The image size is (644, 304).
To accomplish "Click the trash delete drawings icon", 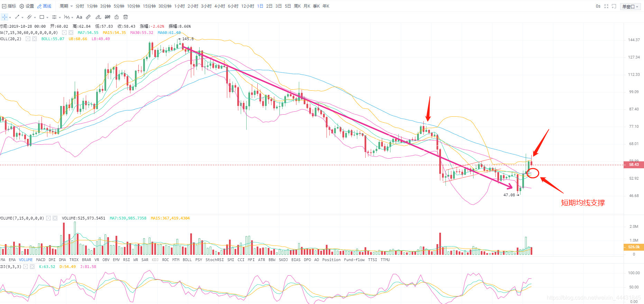I will (x=126, y=17).
